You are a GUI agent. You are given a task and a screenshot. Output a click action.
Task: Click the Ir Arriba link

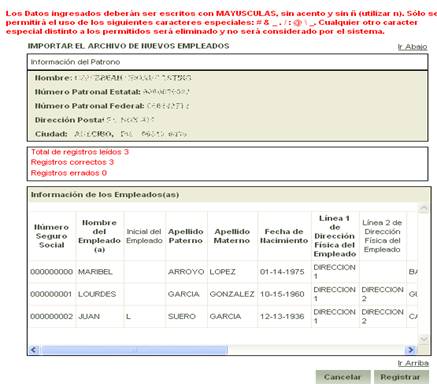413,363
